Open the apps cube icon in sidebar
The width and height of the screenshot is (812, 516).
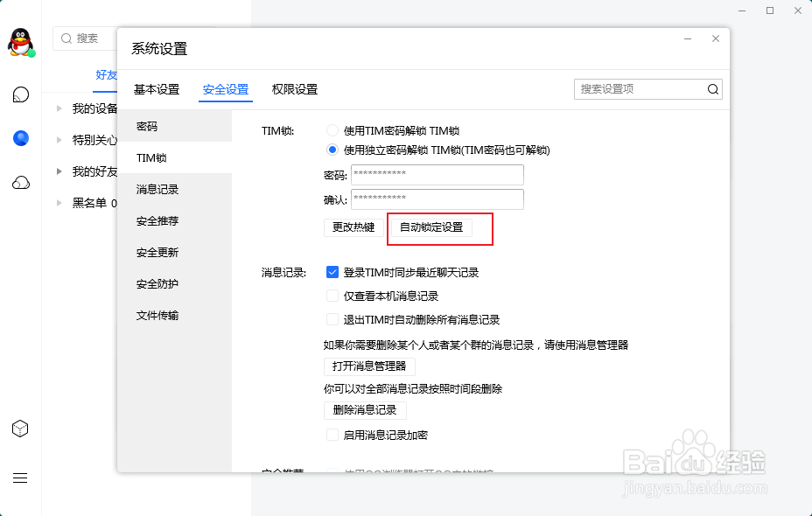point(20,429)
